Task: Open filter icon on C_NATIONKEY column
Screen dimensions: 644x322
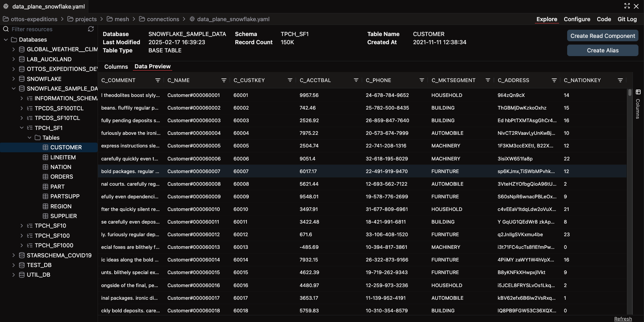Action: point(620,80)
